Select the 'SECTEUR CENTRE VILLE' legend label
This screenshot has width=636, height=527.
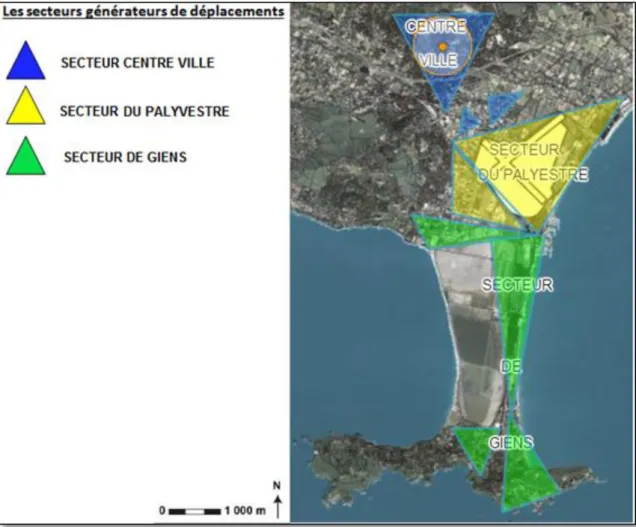tap(138, 63)
